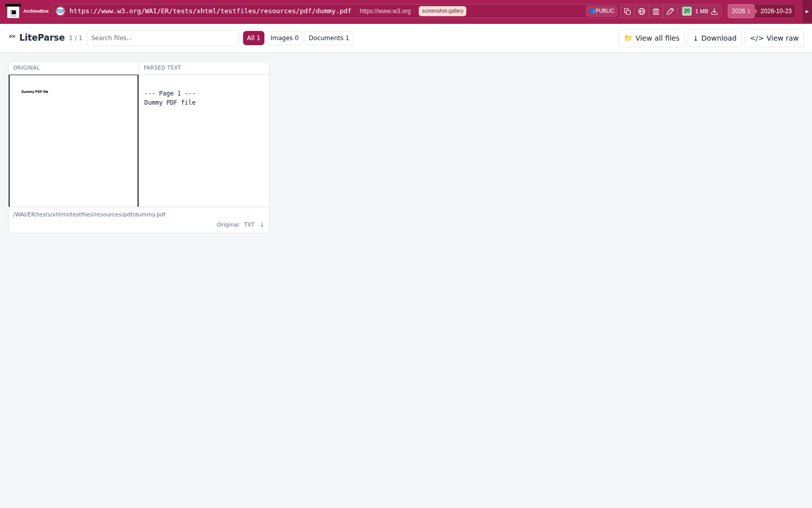The image size is (812, 508).
Task: Click the /WAI/ER/tests/.../dummy.pdf file path
Action: pyautogui.click(x=89, y=214)
